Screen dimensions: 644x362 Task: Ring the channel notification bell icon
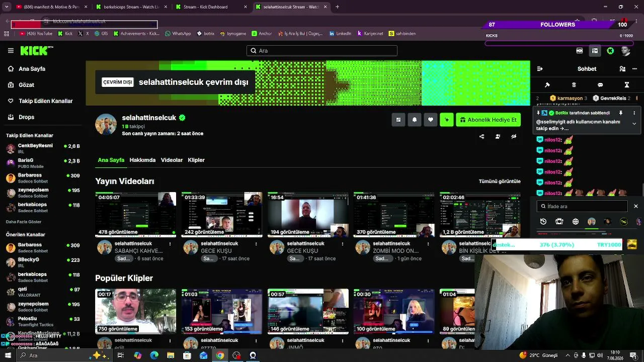[415, 120]
